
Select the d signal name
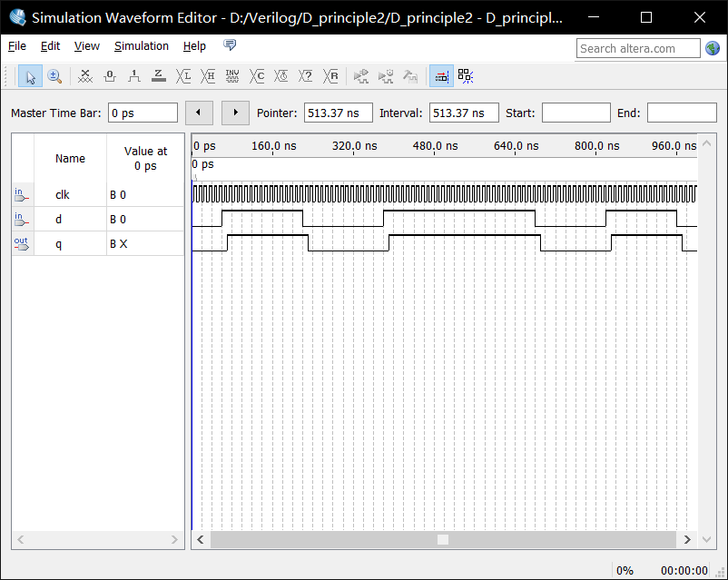click(x=58, y=220)
